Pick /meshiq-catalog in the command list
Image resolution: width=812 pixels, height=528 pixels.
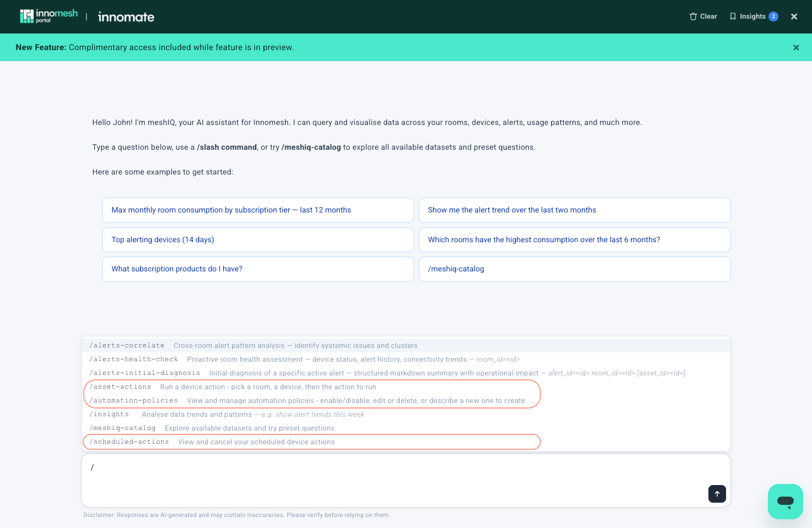406,428
